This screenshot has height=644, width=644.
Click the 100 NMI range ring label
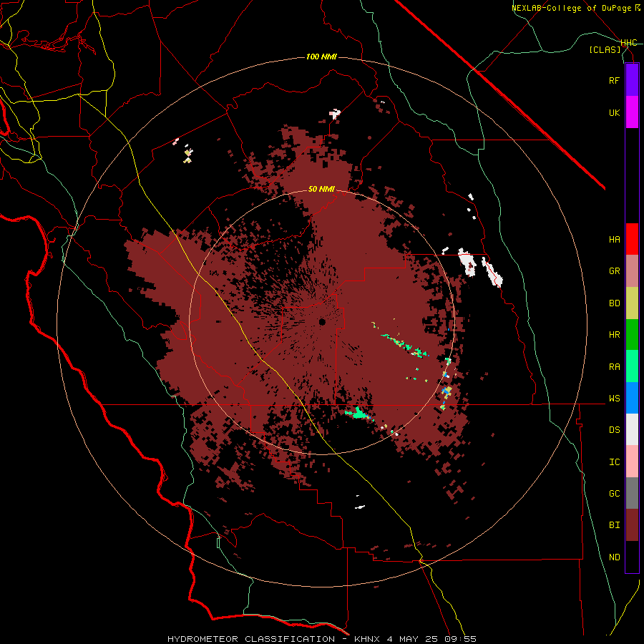(x=321, y=57)
